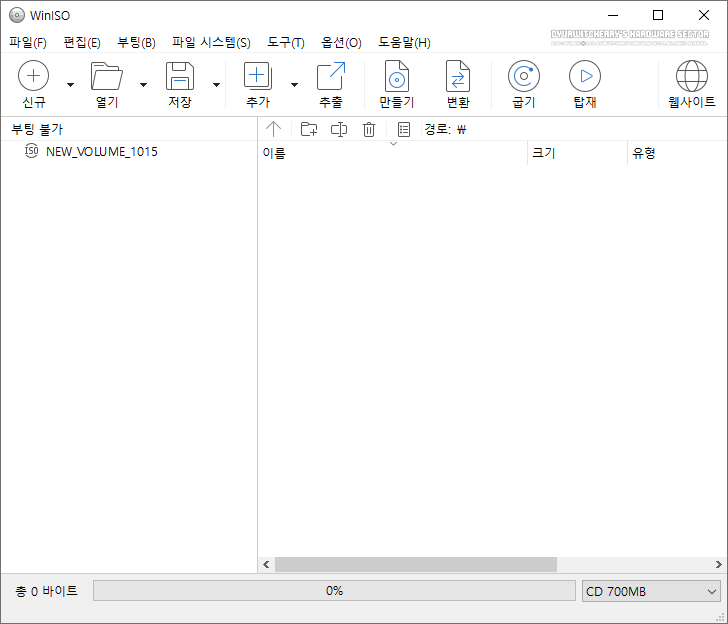Screen dimensions: 728x624
Task: Open the 도구(T) menu
Action: point(286,43)
